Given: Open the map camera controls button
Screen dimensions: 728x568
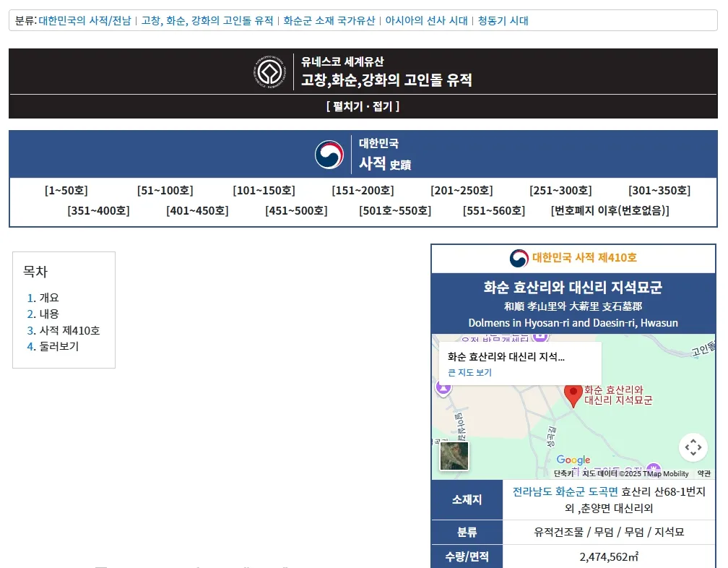Looking at the screenshot, I should pos(693,447).
